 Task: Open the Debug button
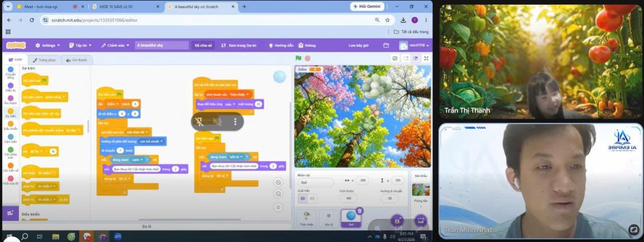pyautogui.click(x=307, y=45)
